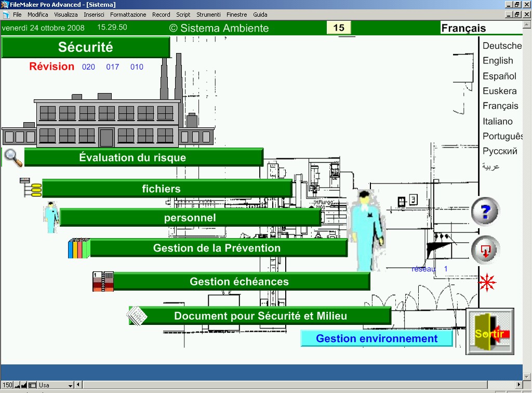The image size is (532, 393).
Task: Open the Formattazione menu
Action: (128, 15)
